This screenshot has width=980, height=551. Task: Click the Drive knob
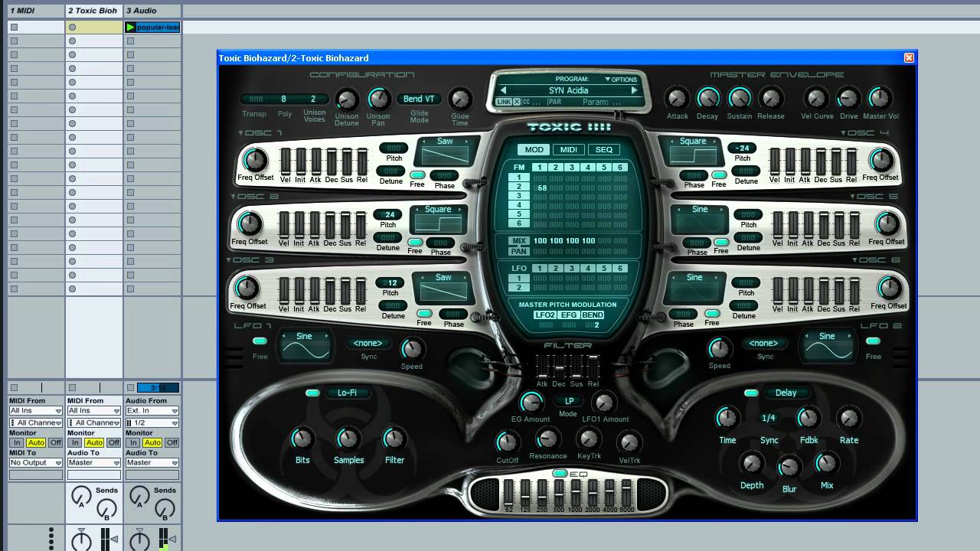848,98
